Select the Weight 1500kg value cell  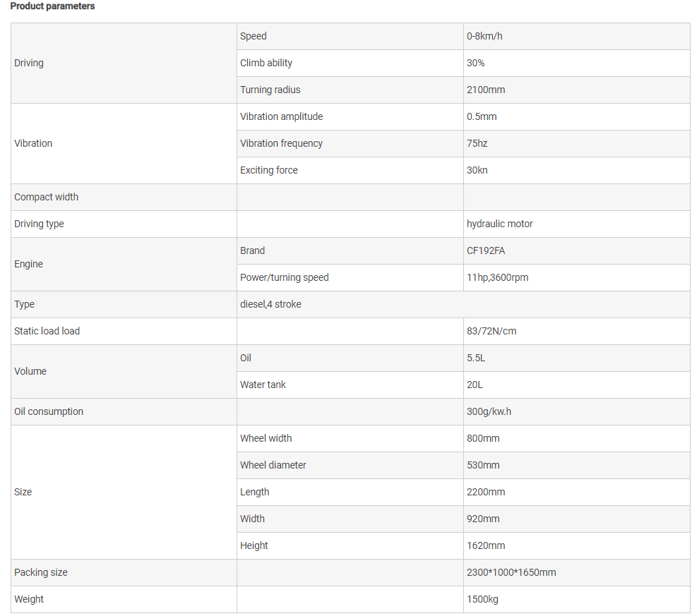[576, 600]
